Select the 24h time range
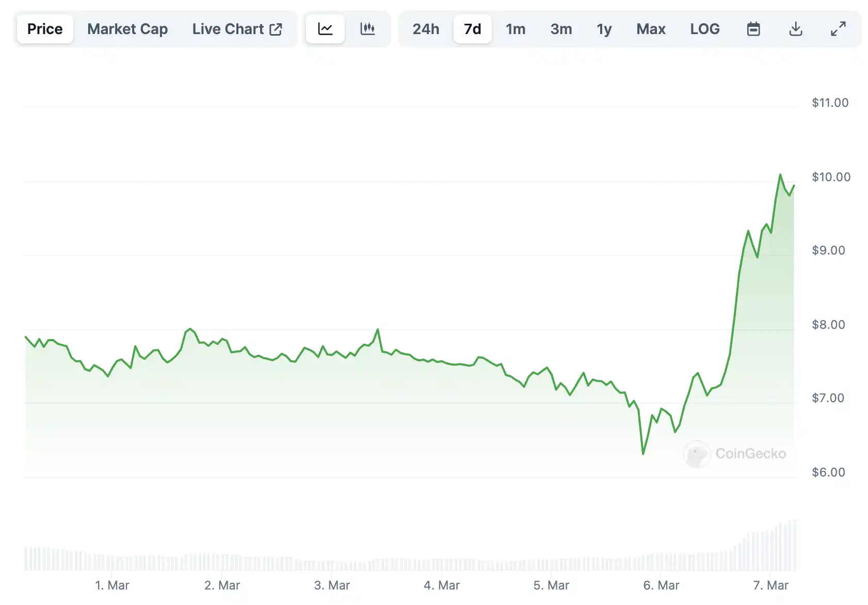Viewport: 868px width, 605px height. [x=426, y=29]
